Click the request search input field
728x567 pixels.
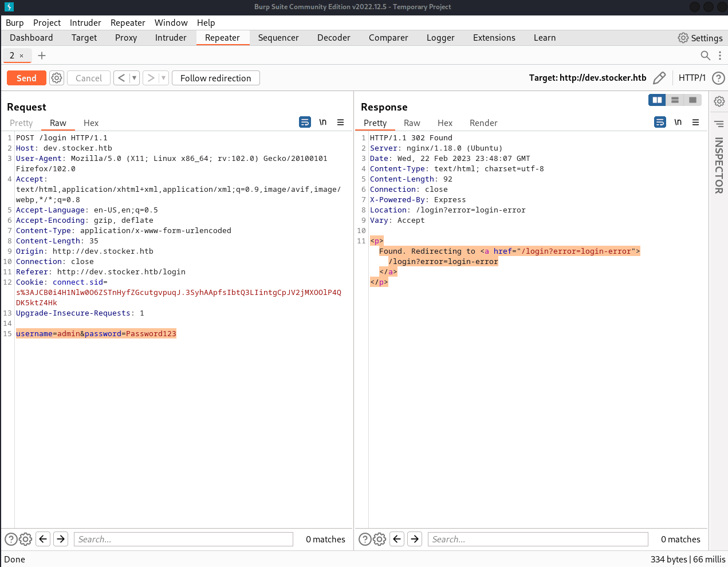[183, 539]
